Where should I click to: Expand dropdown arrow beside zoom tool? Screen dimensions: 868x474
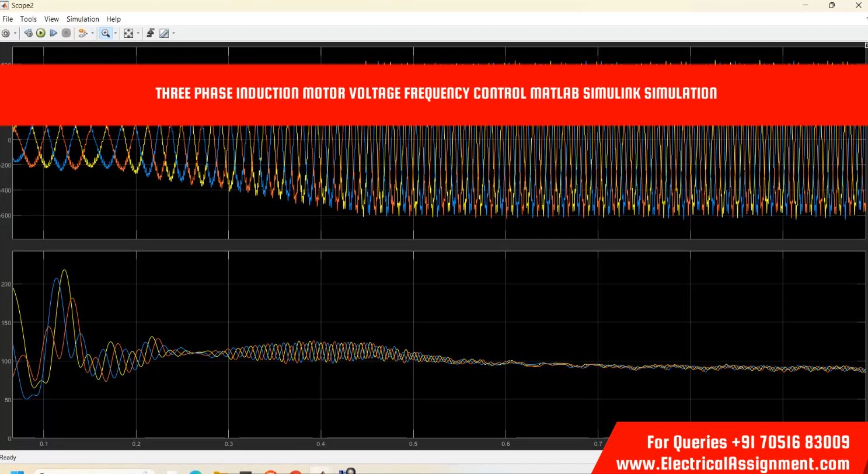115,33
